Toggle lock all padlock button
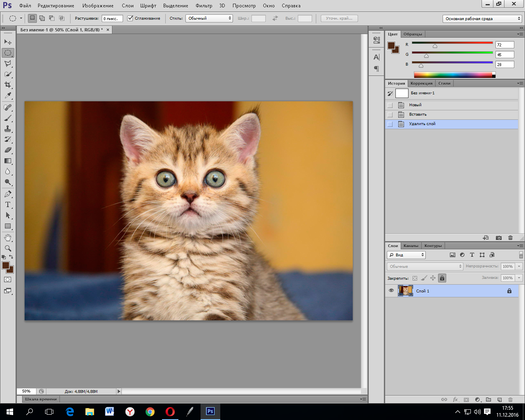The width and height of the screenshot is (525, 420). point(442,278)
